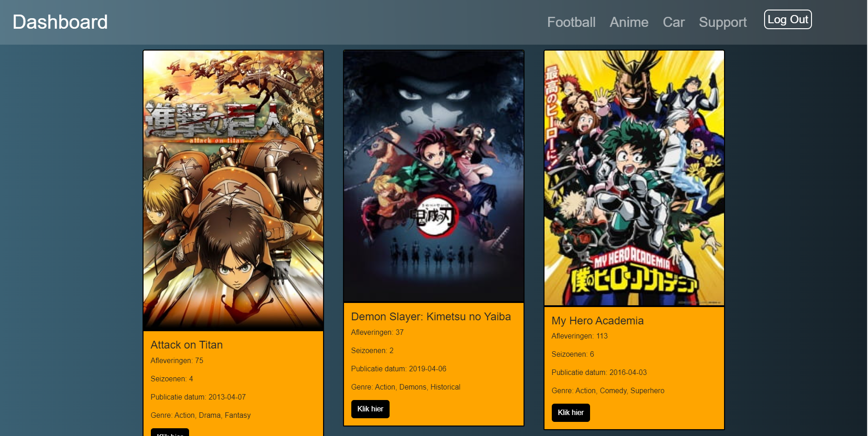Open the Demon Slayer poster image
The image size is (868, 436).
click(434, 176)
